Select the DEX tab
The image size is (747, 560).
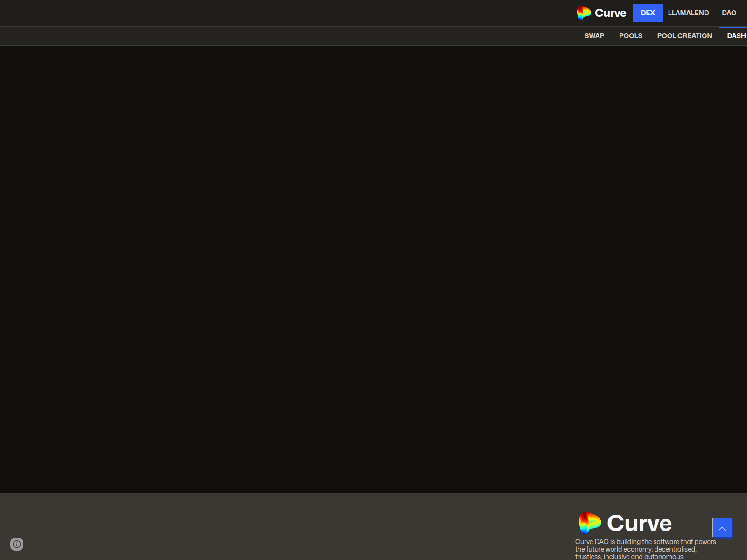pos(648,13)
